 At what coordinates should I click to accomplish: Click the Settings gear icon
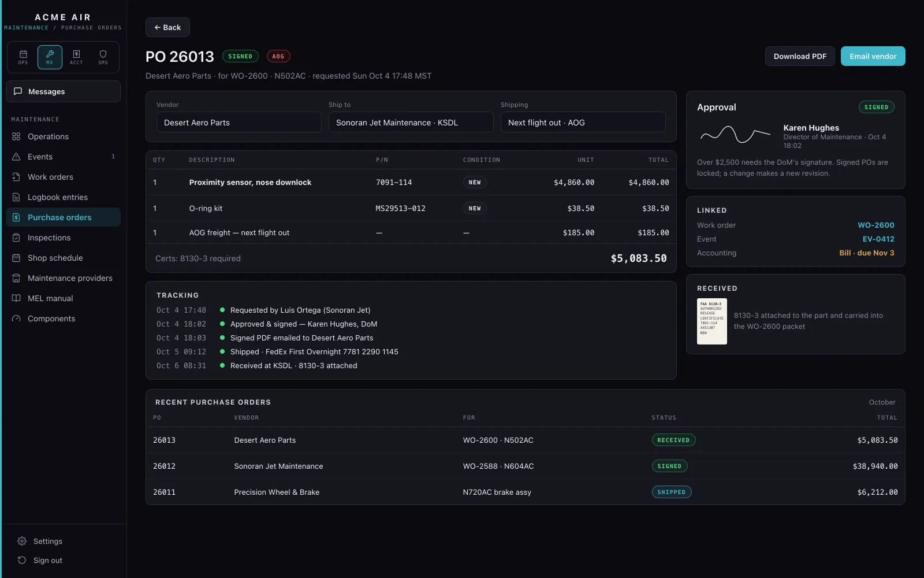click(22, 541)
